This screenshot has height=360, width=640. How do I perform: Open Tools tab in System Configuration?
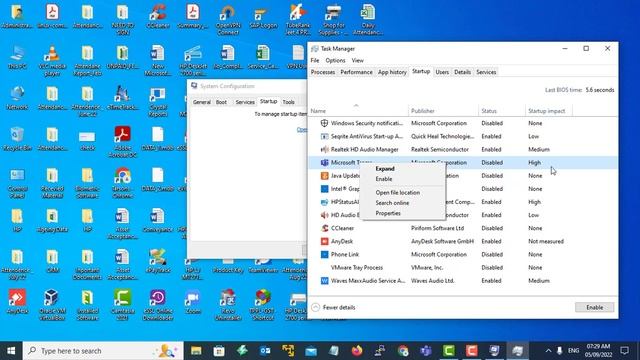[289, 102]
